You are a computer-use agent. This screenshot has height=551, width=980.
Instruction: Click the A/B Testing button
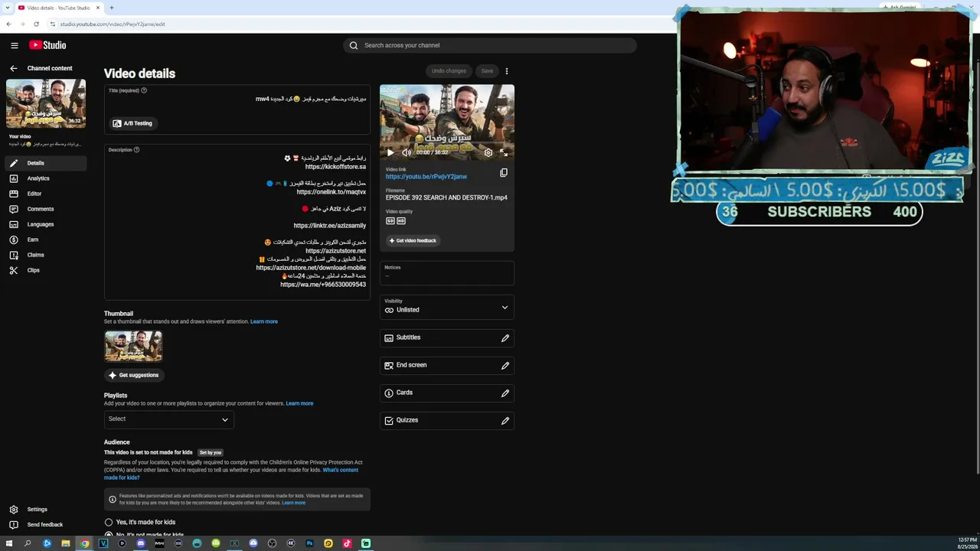point(132,123)
